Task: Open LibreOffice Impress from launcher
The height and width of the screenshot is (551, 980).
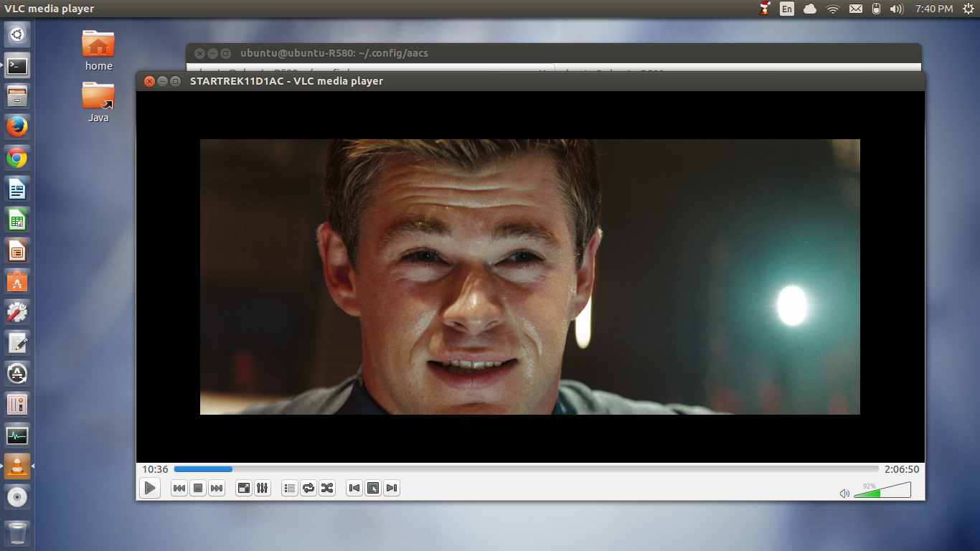Action: pyautogui.click(x=17, y=250)
